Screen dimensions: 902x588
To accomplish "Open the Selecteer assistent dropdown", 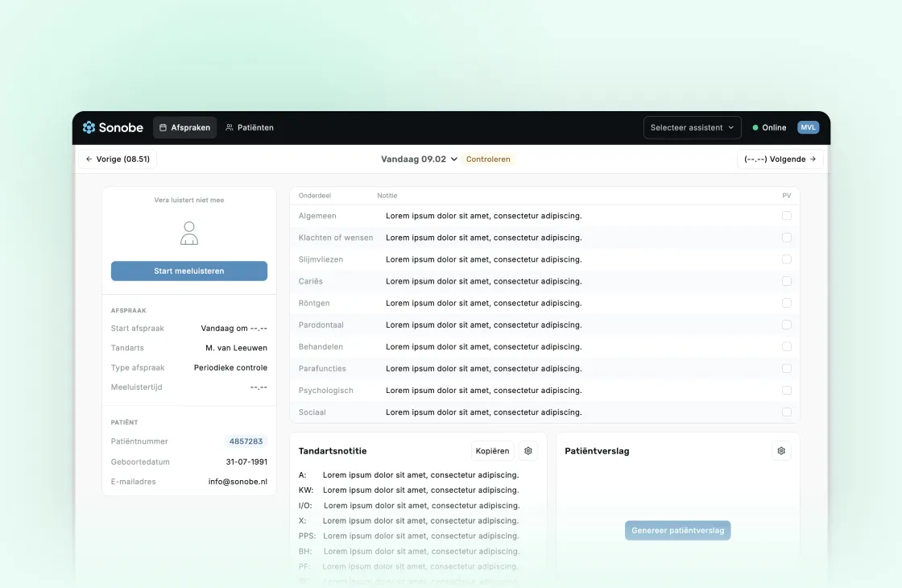I will pyautogui.click(x=691, y=126).
